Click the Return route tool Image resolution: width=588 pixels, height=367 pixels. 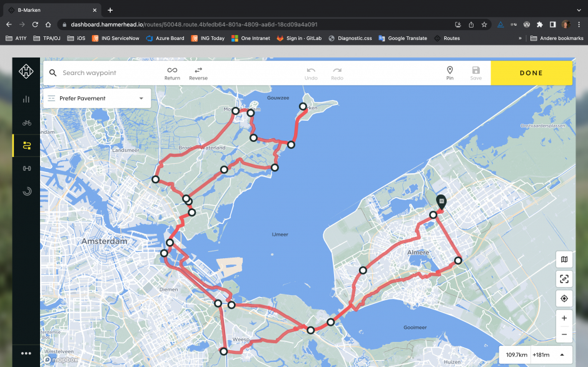172,73
